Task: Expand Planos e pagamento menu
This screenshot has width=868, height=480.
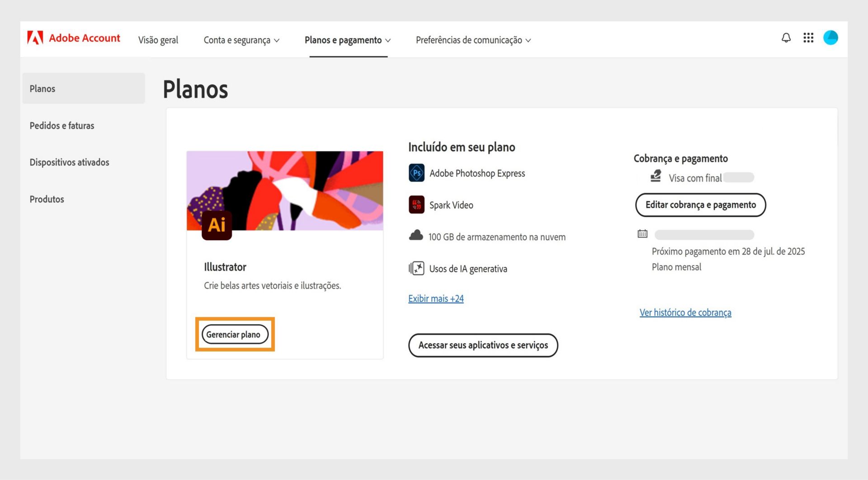Action: (348, 40)
